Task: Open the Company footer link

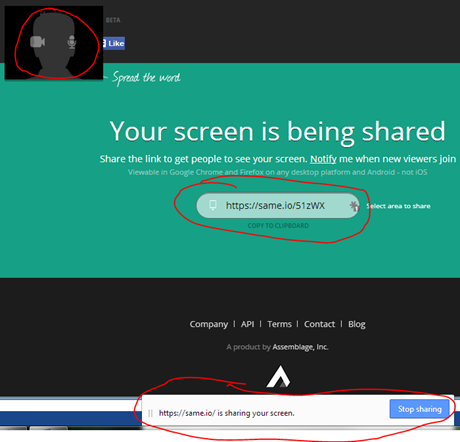Action: click(209, 324)
